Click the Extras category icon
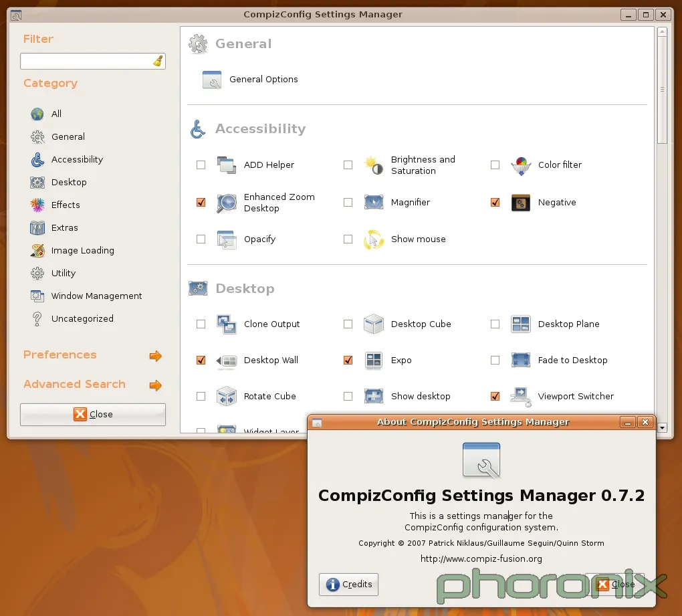This screenshot has width=682, height=616. [37, 228]
